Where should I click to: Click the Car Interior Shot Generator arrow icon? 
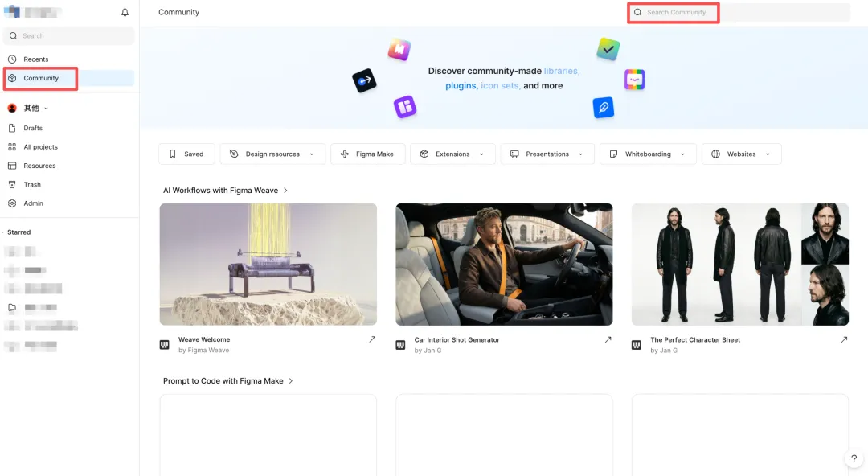click(608, 339)
